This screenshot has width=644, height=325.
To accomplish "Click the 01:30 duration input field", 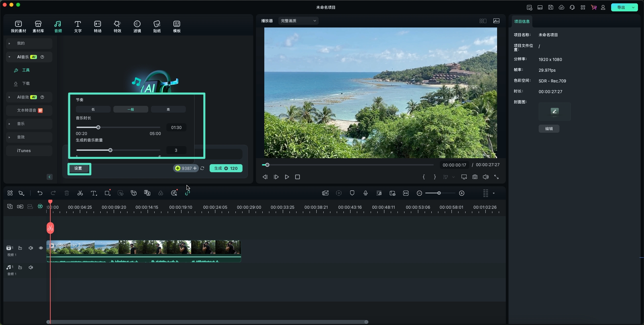I will point(176,127).
